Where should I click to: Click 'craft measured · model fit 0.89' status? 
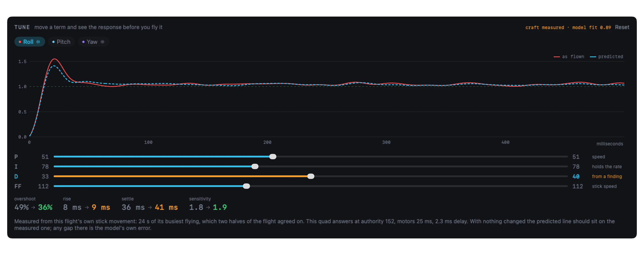tap(568, 28)
